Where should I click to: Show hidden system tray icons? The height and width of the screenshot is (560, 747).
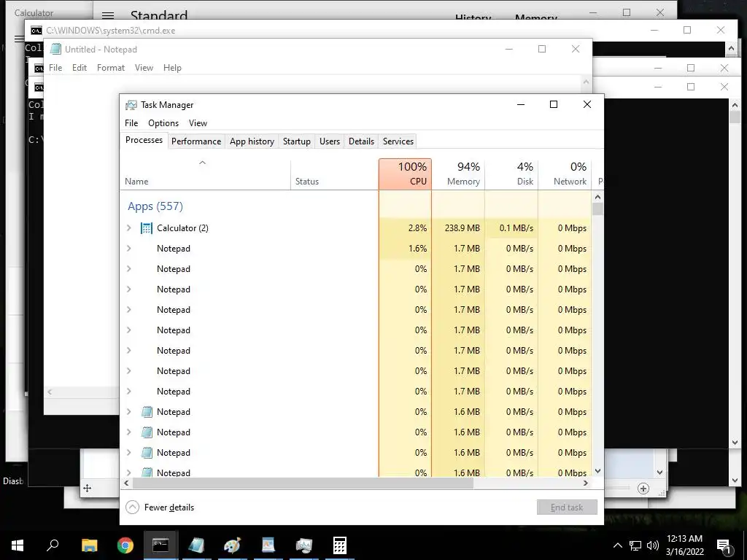[617, 545]
